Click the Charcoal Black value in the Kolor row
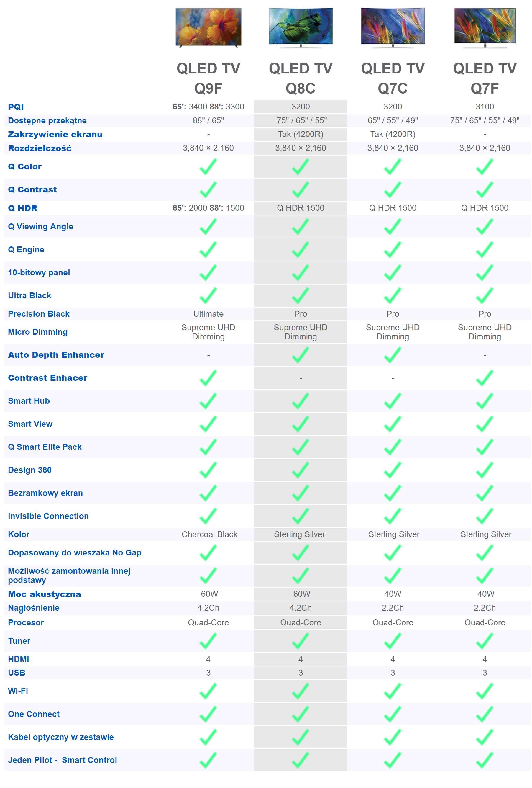Image resolution: width=532 pixels, height=788 pixels. (209, 534)
